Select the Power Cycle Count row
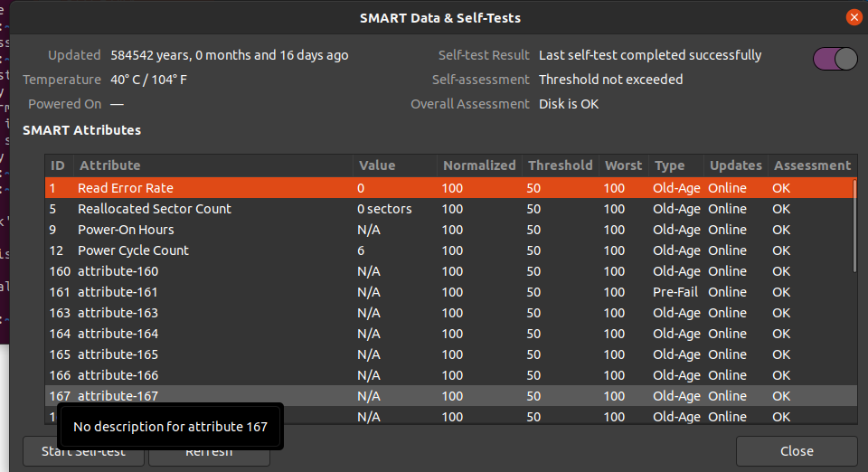The height and width of the screenshot is (472, 868). (133, 250)
